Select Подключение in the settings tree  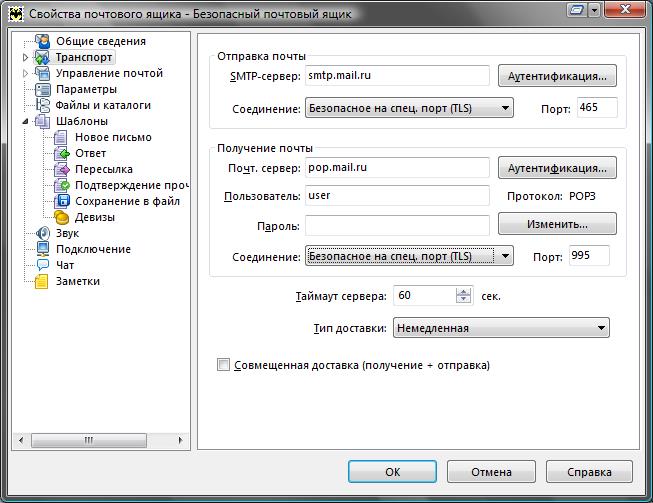[93, 249]
